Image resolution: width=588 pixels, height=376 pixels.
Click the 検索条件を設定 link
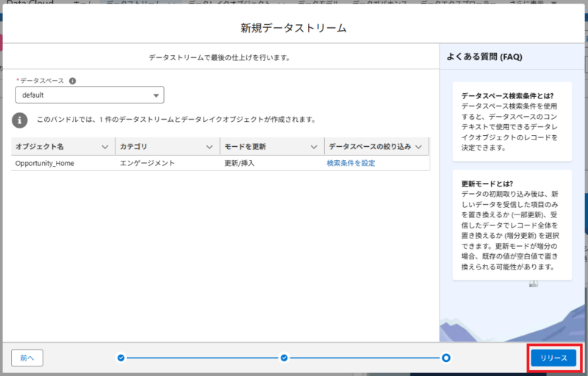pos(351,163)
